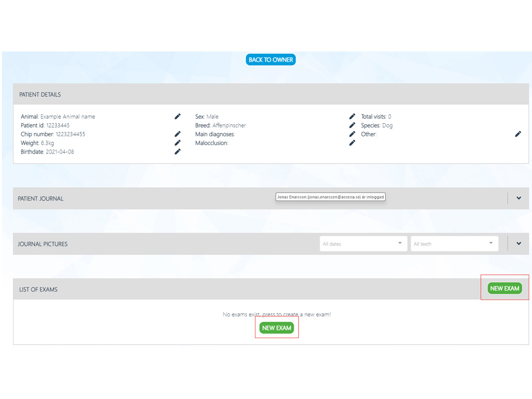This screenshot has width=532, height=399.
Task: Click the Breed row edit pencil
Action: click(352, 125)
